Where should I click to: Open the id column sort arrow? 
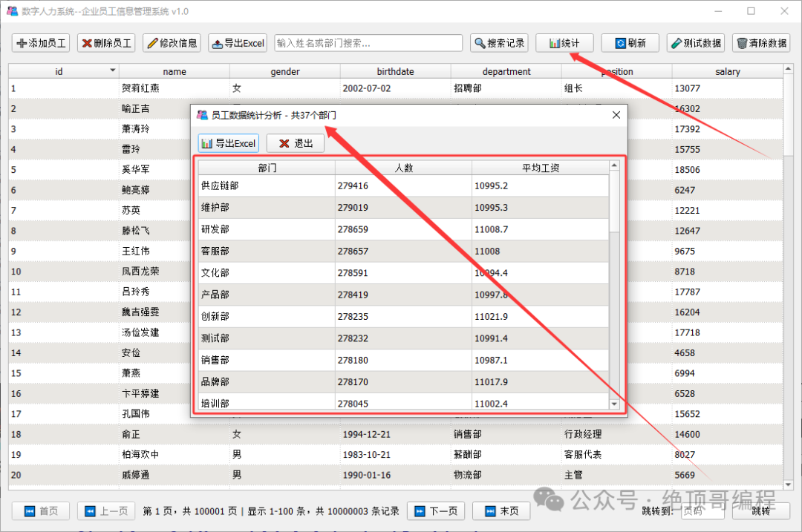[x=113, y=70]
